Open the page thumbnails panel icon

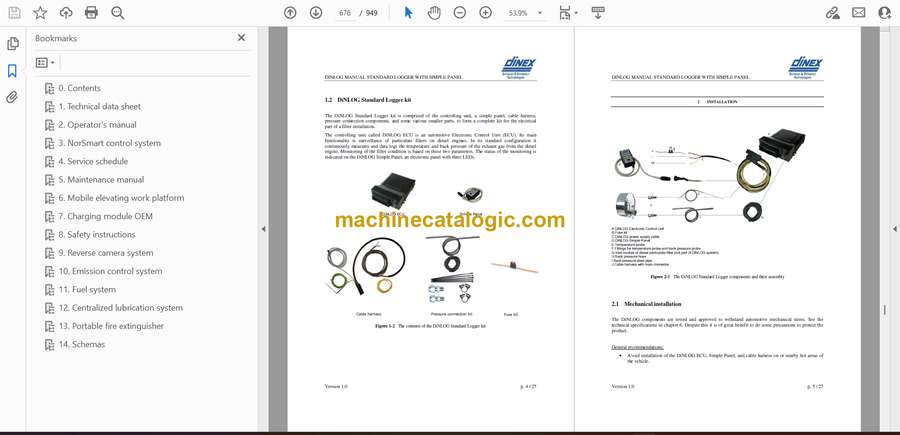(13, 44)
